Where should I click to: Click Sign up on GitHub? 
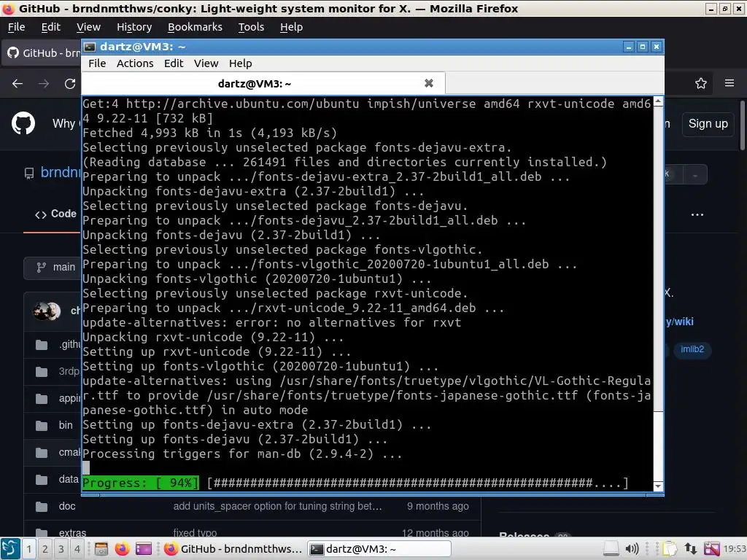pos(708,124)
